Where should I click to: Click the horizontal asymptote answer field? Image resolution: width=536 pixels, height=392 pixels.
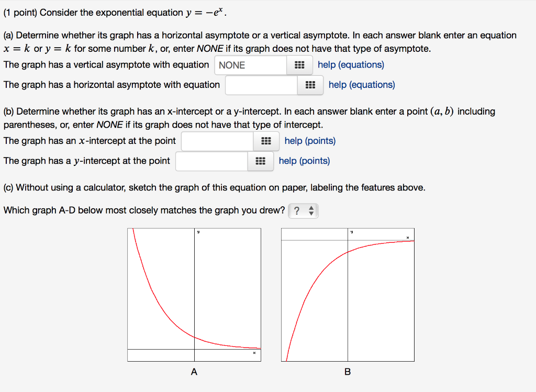(x=261, y=85)
